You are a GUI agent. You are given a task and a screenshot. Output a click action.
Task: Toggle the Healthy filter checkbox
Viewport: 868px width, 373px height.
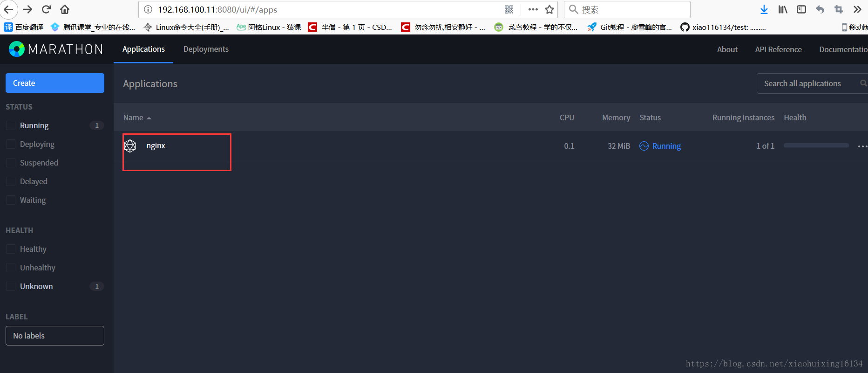click(11, 249)
